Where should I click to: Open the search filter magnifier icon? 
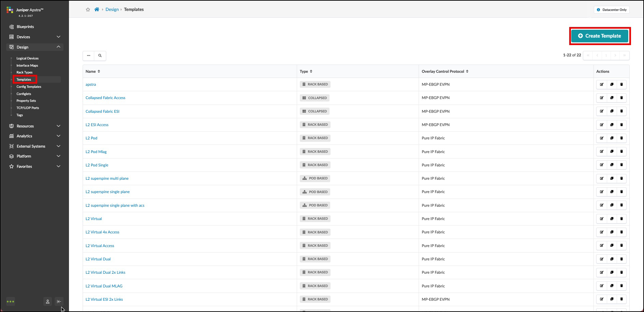click(100, 56)
